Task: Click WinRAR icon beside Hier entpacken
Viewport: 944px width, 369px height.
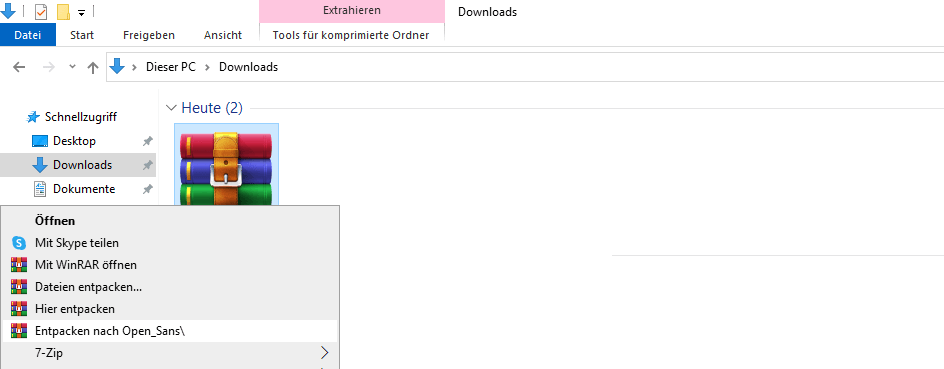Action: [19, 309]
